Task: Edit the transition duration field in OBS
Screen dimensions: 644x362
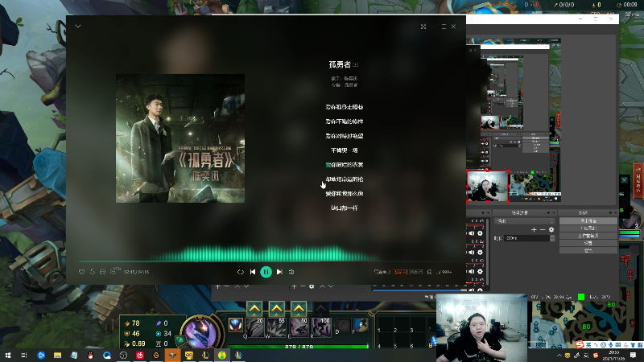Action: click(527, 238)
